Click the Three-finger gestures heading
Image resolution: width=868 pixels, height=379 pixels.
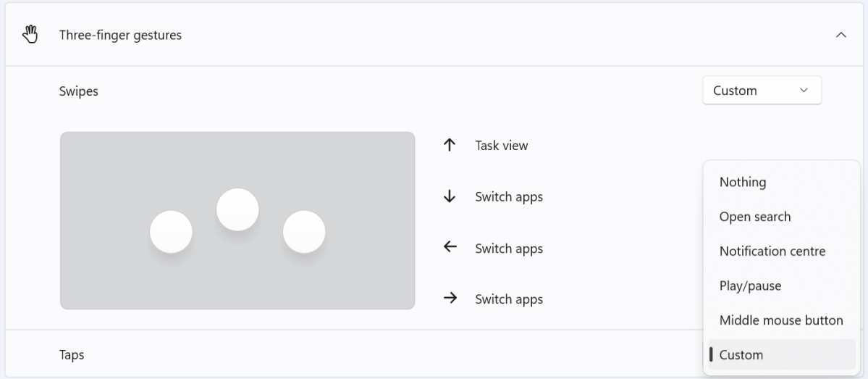click(x=120, y=35)
